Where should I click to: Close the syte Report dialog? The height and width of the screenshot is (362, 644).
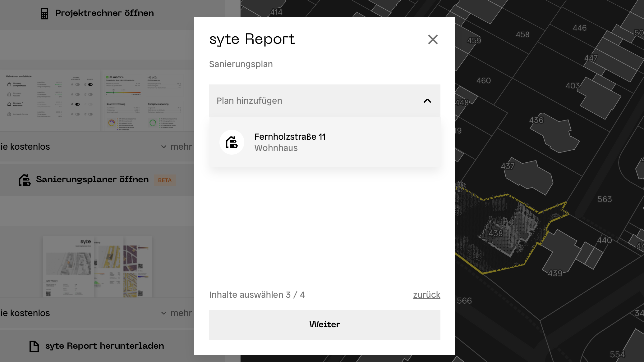tap(433, 39)
